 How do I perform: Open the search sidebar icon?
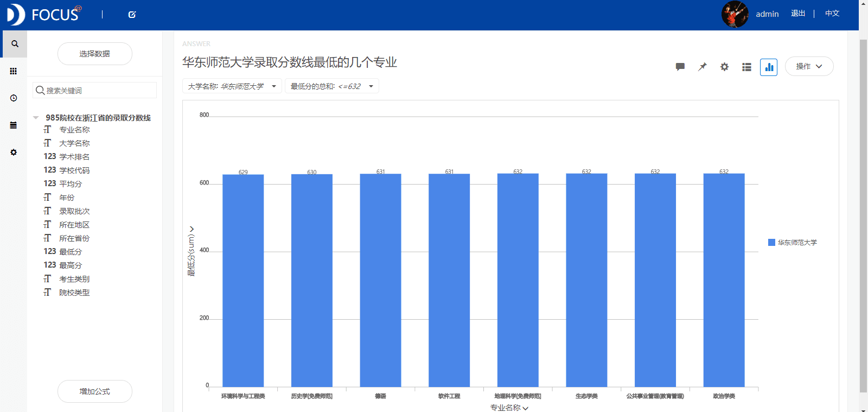(x=15, y=44)
